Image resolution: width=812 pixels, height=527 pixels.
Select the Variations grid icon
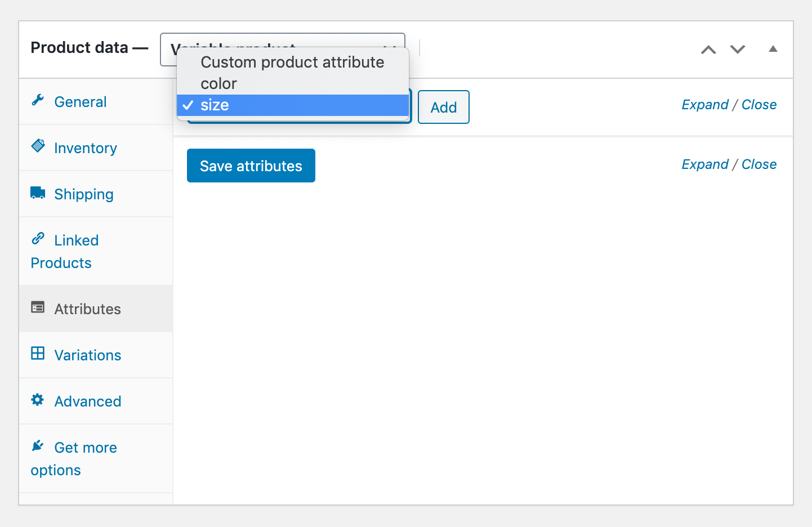click(37, 354)
